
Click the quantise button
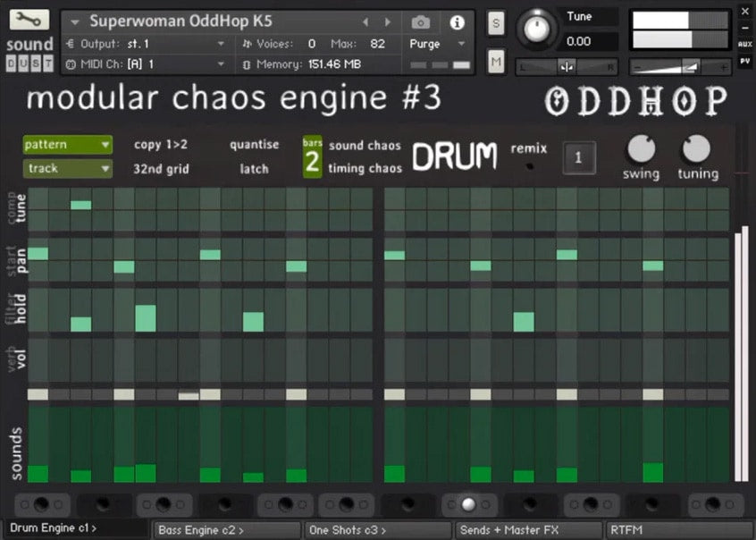[254, 145]
